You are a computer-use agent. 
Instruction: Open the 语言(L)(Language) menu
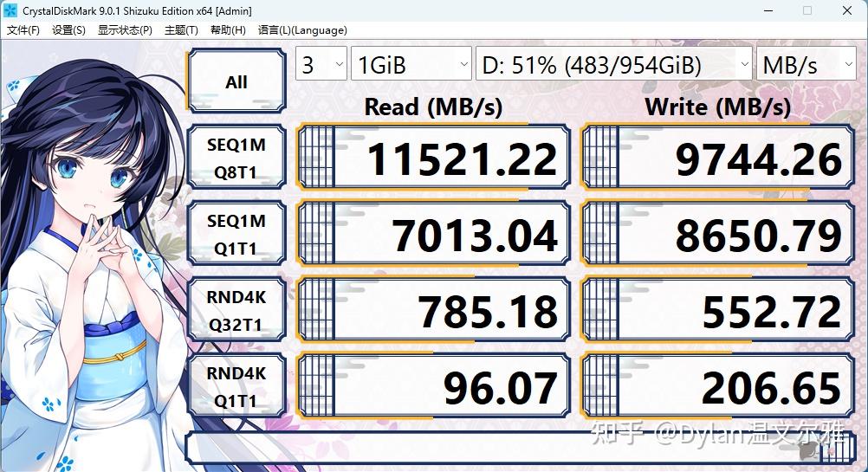click(303, 30)
